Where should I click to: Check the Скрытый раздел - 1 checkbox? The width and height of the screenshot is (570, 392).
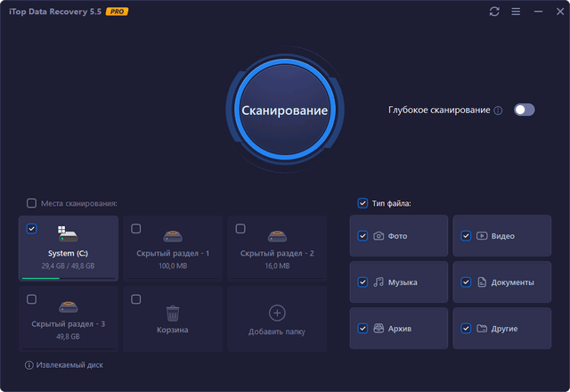click(x=136, y=229)
